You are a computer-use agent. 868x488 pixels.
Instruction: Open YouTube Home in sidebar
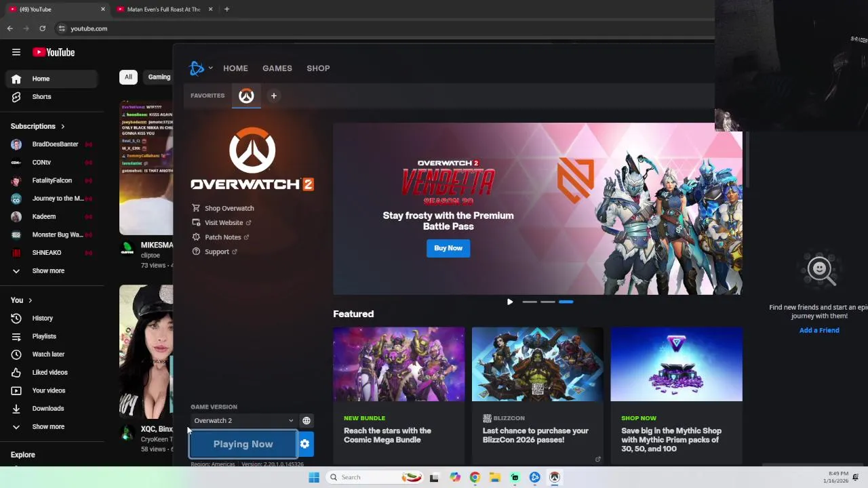click(52, 79)
